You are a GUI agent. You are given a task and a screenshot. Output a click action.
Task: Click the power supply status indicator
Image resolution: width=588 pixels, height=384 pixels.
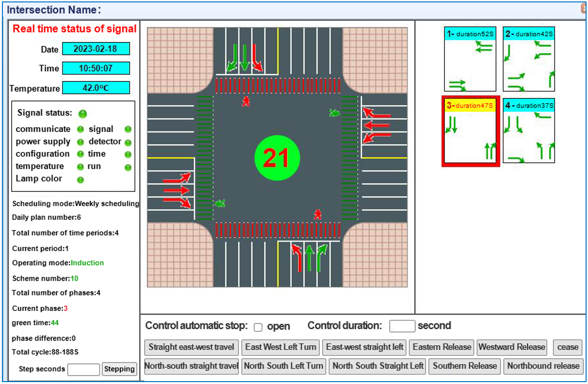click(x=80, y=142)
